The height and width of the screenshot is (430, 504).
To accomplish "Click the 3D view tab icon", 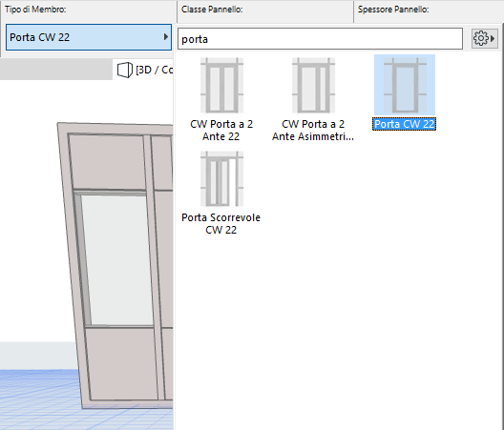I will [x=125, y=70].
